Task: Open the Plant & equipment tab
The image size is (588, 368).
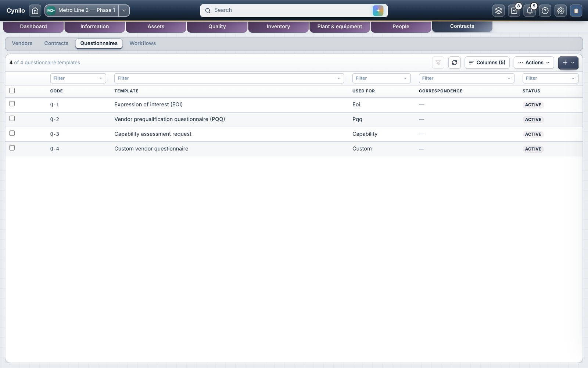Action: point(340,26)
